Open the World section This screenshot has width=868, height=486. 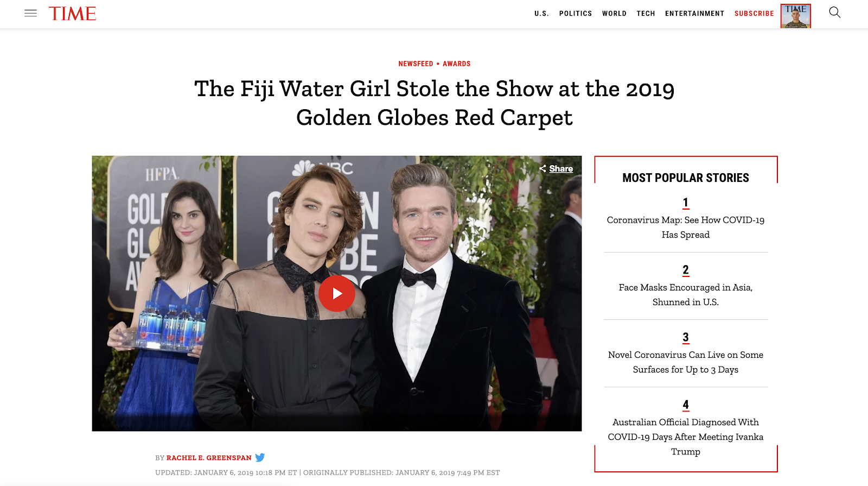coord(614,14)
